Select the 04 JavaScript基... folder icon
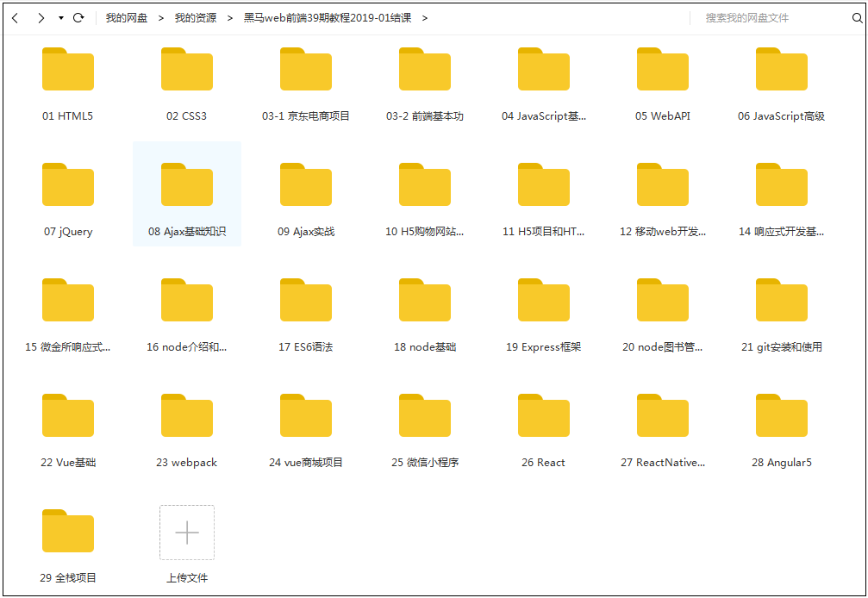Image resolution: width=868 pixels, height=598 pixels. click(544, 69)
